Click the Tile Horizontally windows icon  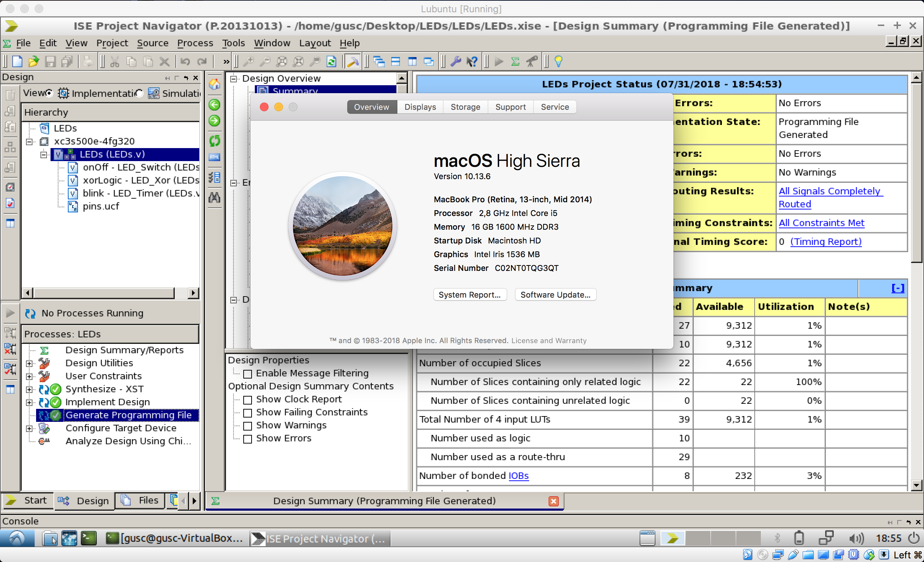396,61
